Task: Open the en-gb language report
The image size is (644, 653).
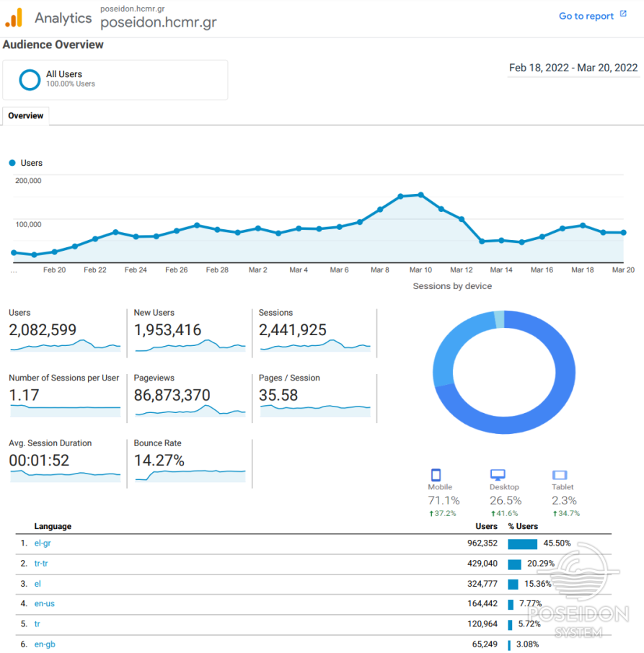Action: (x=44, y=644)
